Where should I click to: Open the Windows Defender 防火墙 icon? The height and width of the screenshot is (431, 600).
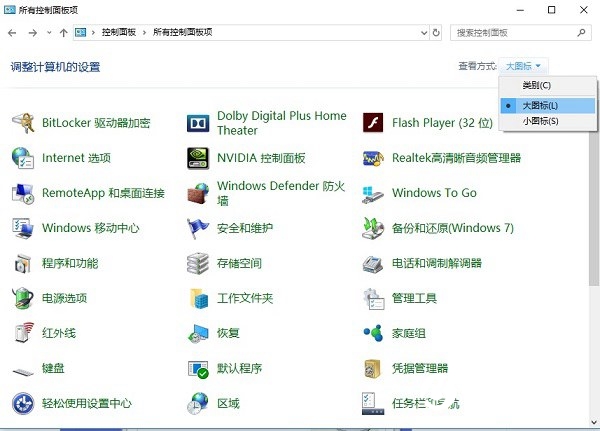(199, 193)
